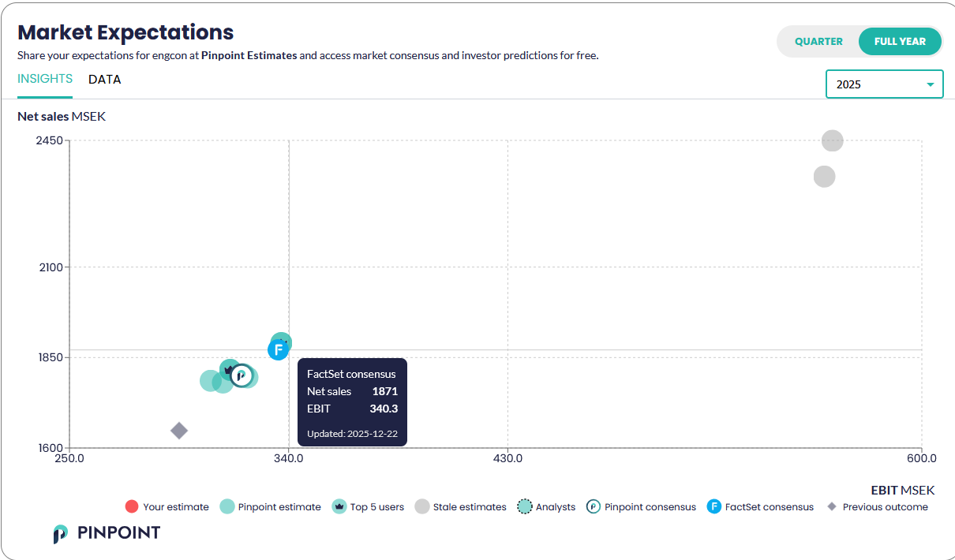Click the Pinpoint consensus legend icon
The image size is (955, 560).
(594, 507)
